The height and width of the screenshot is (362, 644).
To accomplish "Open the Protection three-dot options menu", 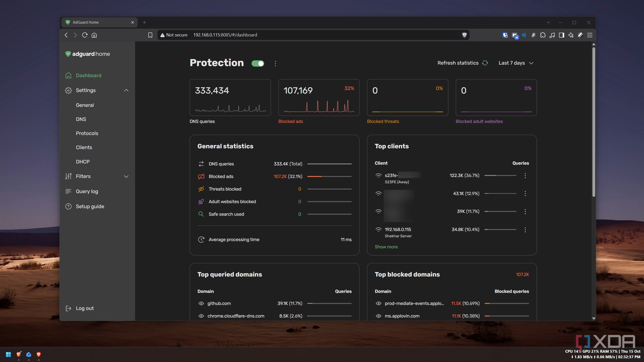I will [x=275, y=63].
